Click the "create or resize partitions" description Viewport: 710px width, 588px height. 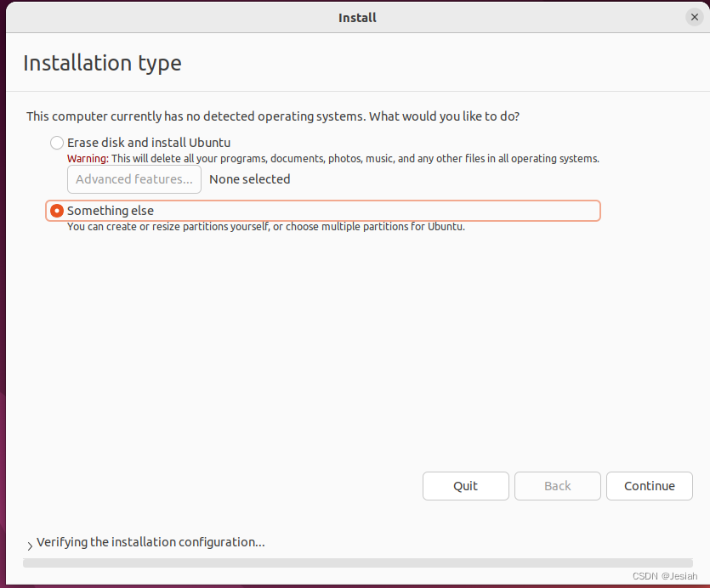[266, 227]
